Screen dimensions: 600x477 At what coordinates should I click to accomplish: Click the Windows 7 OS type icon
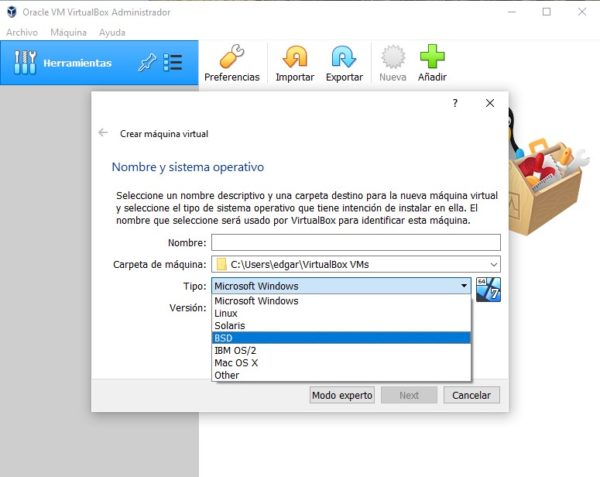(x=488, y=290)
